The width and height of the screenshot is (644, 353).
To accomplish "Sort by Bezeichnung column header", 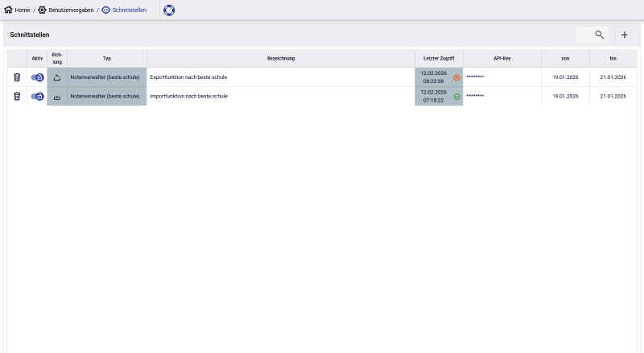I will [x=280, y=58].
